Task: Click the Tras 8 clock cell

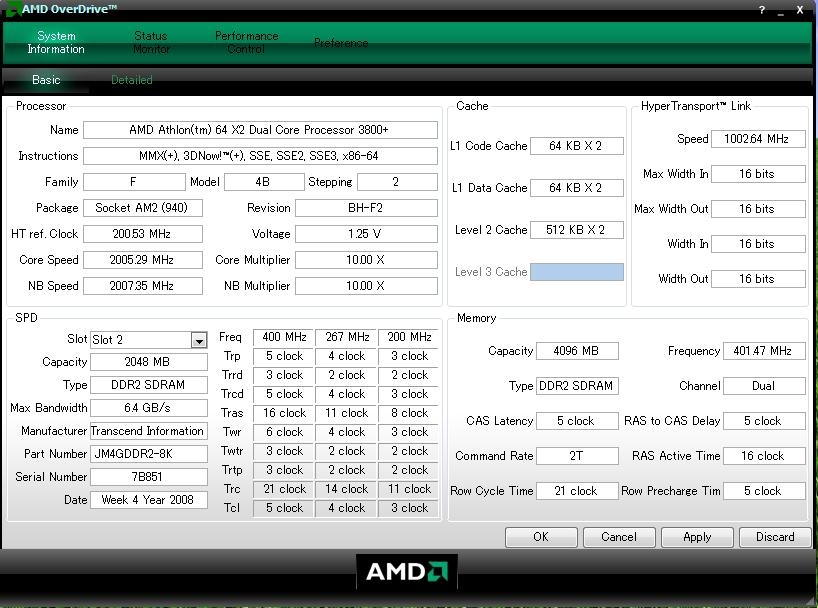Action: click(409, 413)
